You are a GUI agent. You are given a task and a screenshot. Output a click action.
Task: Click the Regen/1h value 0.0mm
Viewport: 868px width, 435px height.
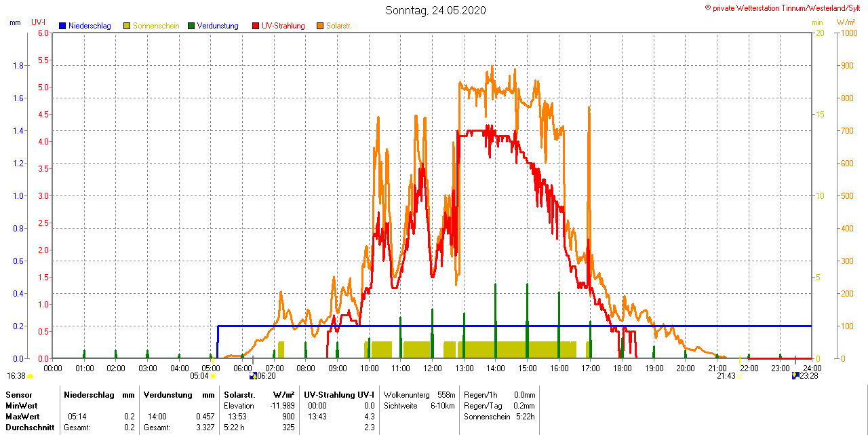525,394
